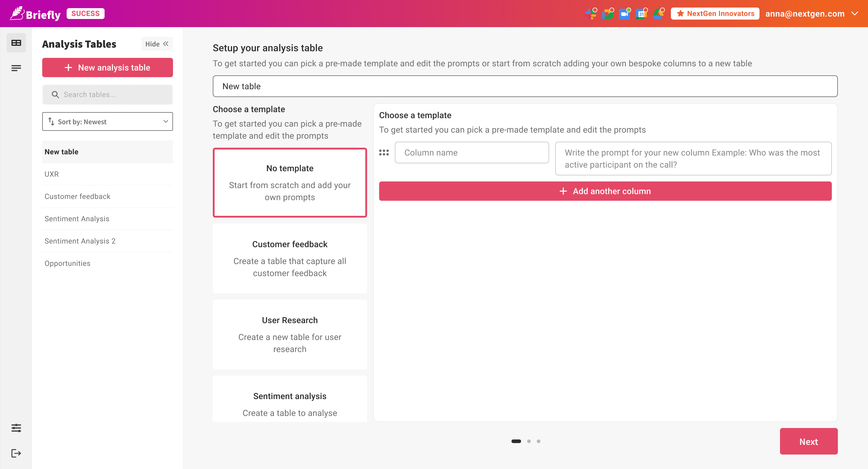
Task: Click the Zoom integration icon
Action: pos(624,14)
